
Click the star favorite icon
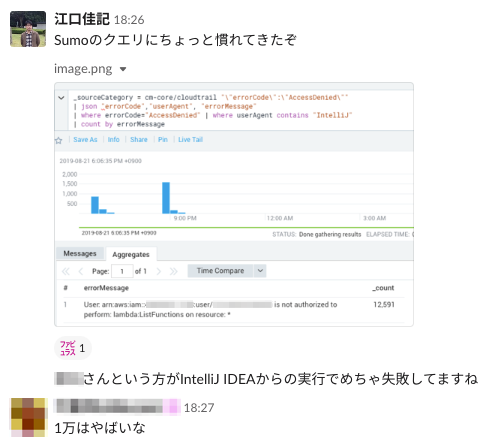(59, 140)
